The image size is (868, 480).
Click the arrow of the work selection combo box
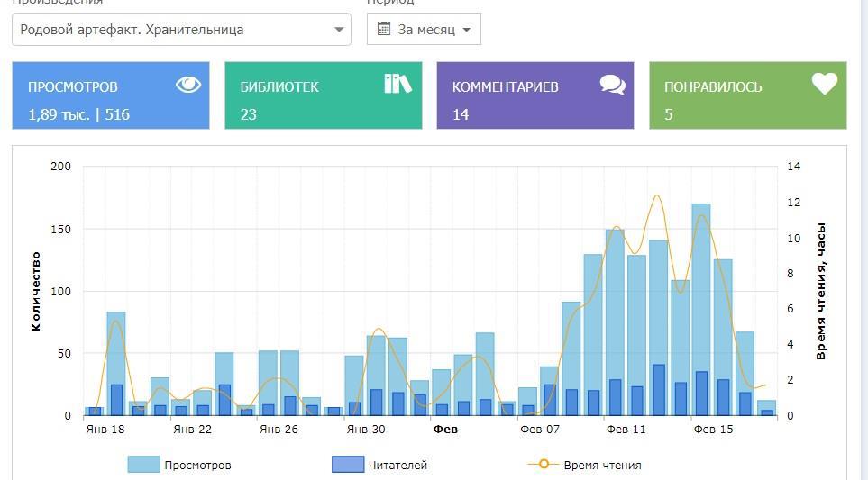[x=339, y=29]
